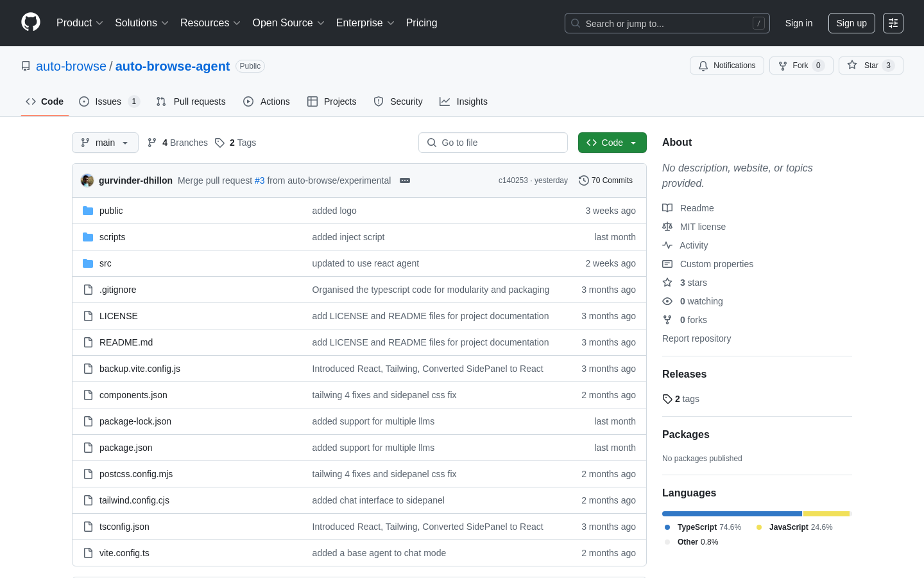
Task: Open the Pricing page
Action: (x=422, y=23)
